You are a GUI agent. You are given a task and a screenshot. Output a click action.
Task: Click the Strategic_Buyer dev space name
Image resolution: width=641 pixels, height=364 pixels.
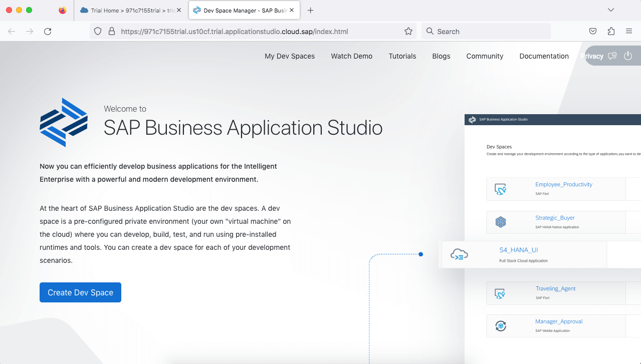555,218
